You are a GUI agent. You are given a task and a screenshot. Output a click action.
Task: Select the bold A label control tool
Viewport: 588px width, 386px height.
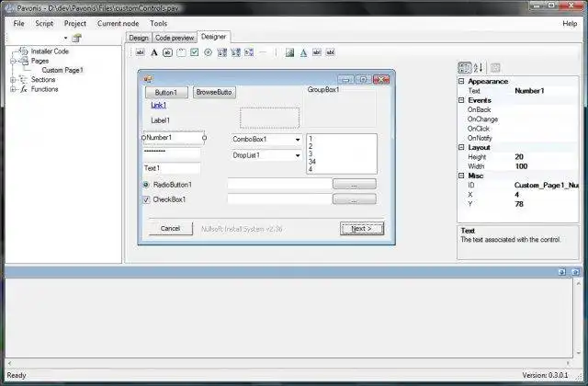[154, 52]
